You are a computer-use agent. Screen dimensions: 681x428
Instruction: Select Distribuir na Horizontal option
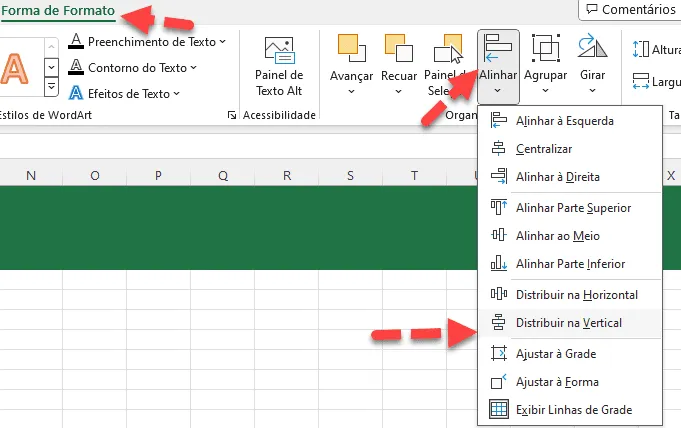pos(570,295)
